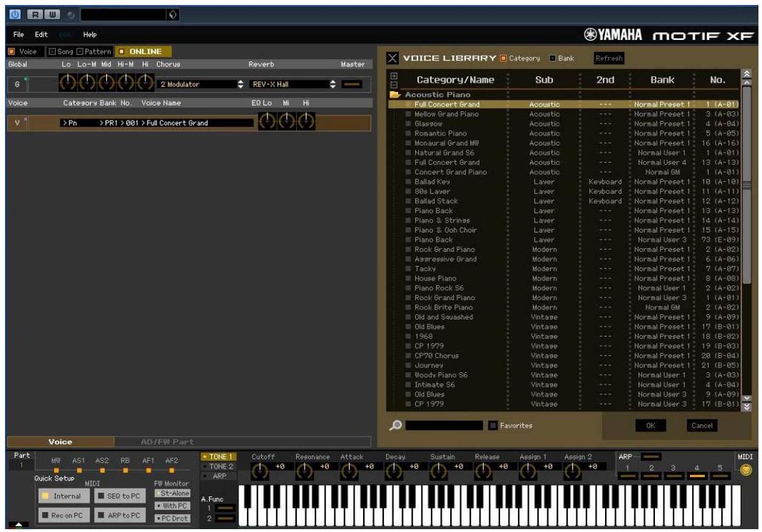Click the Voice EQ Lo knob
This screenshot has width=762, height=532.
(x=267, y=121)
